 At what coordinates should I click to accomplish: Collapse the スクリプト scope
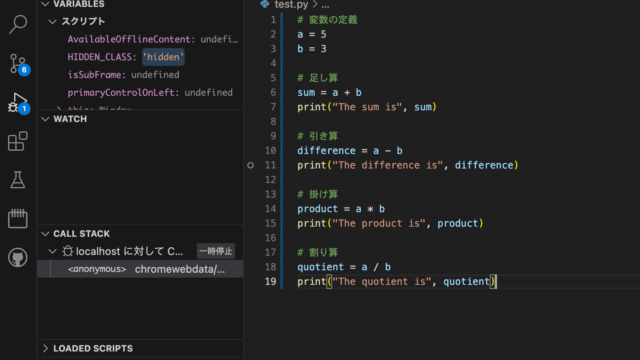[x=53, y=22]
